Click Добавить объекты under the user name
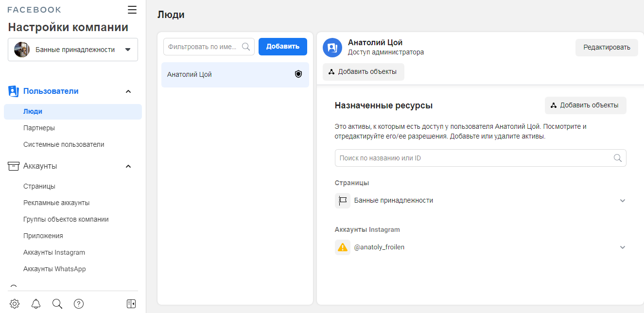 coord(364,72)
